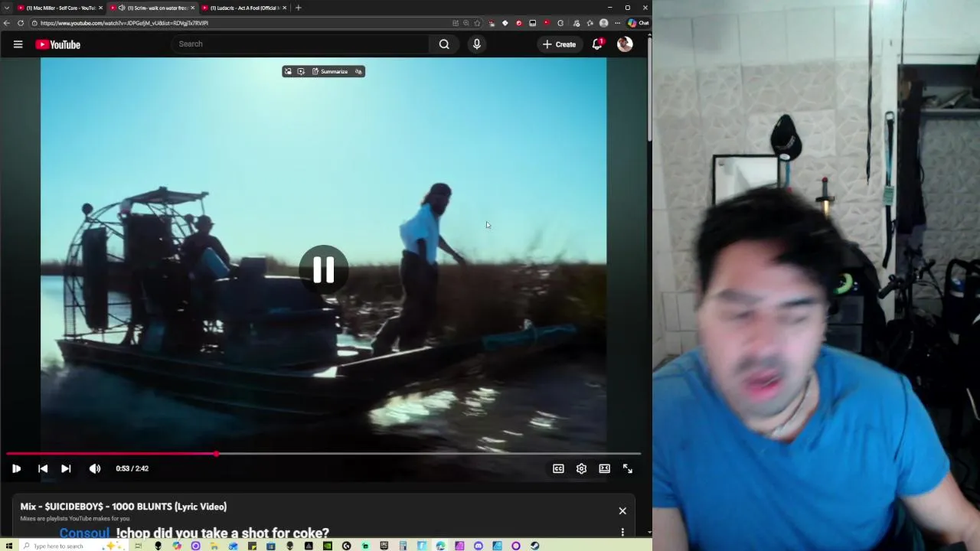Open Task View on the taskbar

138,546
